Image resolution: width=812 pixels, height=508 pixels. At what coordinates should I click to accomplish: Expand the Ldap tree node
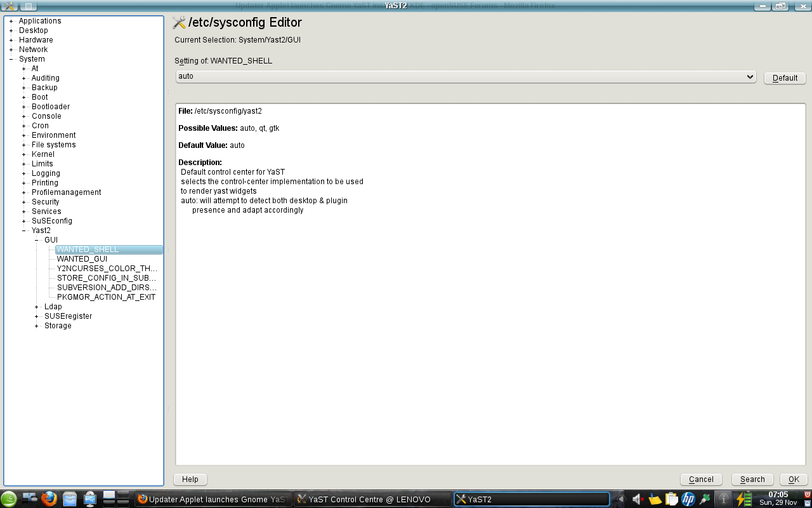point(37,307)
